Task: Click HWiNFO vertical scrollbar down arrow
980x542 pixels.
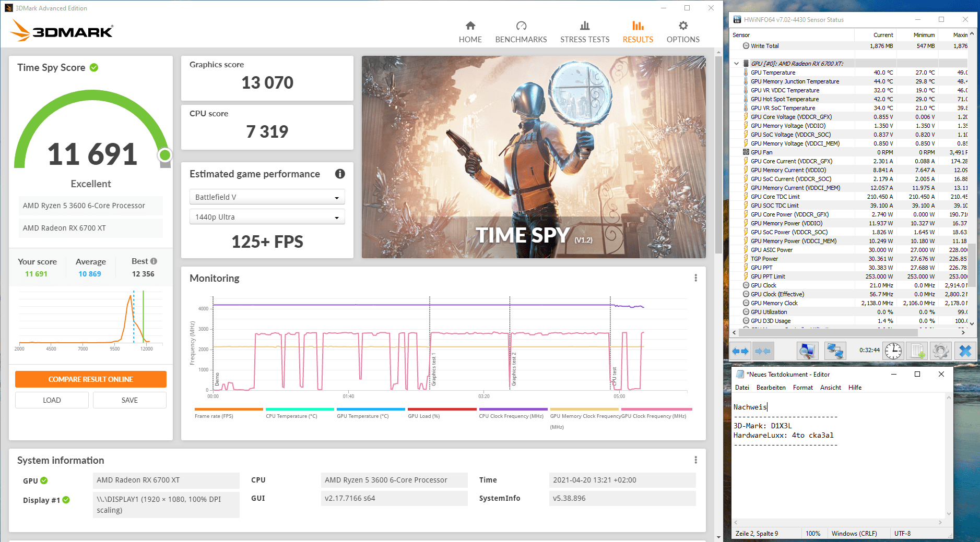Action: pos(972,323)
